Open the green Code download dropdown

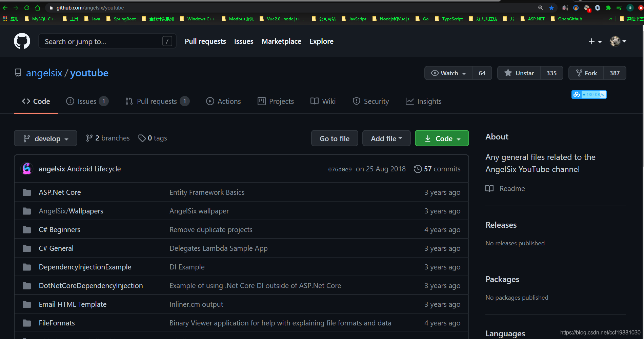442,138
